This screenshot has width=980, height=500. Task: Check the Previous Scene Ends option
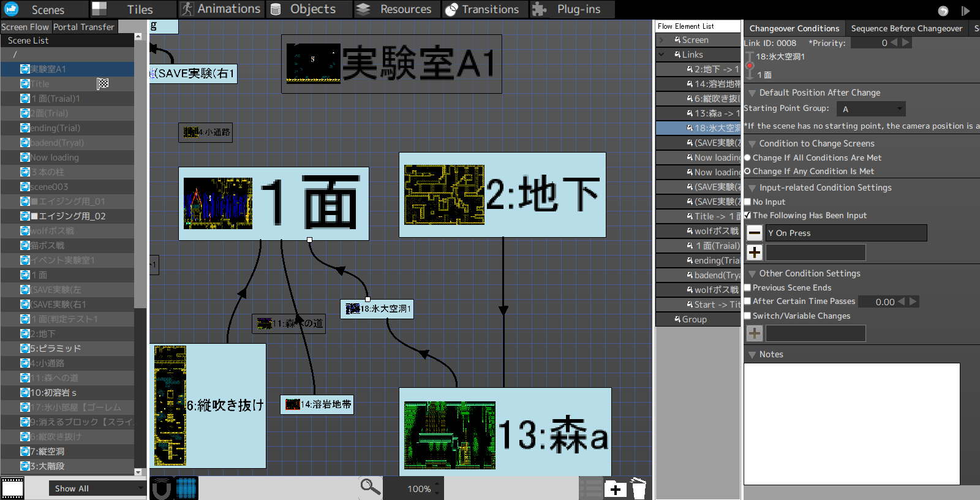click(x=747, y=287)
